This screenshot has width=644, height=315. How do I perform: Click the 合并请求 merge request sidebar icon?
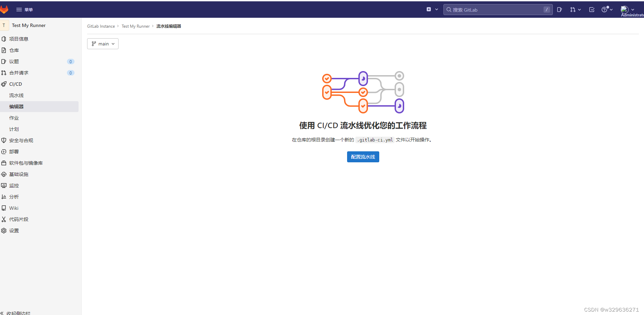pos(4,73)
